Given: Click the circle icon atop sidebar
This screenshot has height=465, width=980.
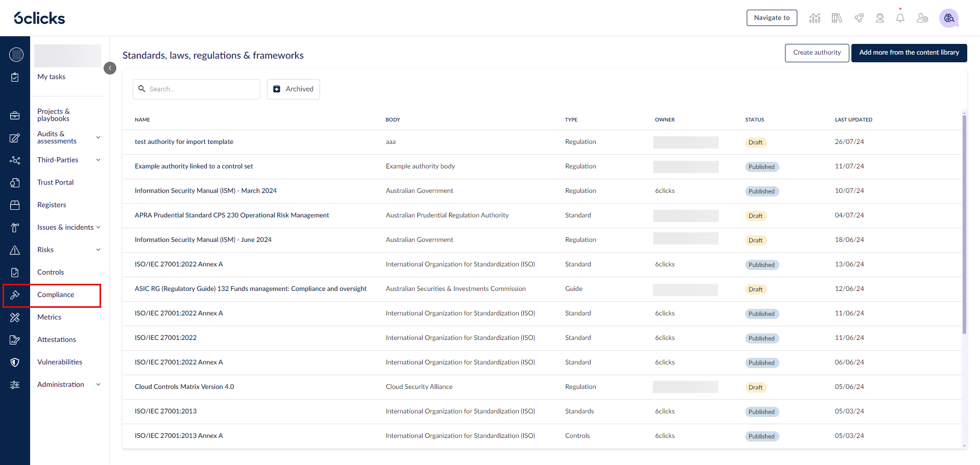Looking at the screenshot, I should [x=16, y=55].
